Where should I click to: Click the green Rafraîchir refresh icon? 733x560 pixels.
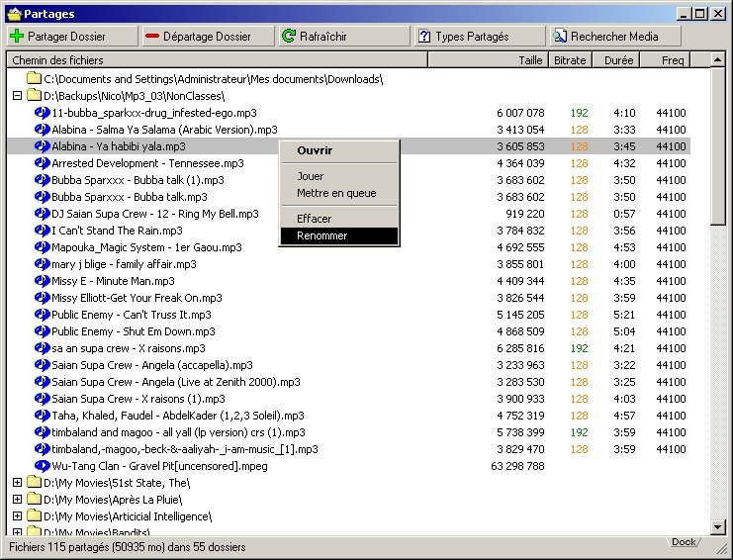[288, 37]
